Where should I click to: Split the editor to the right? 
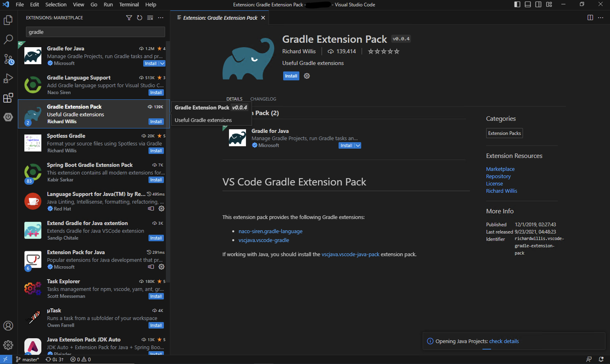[x=590, y=18]
